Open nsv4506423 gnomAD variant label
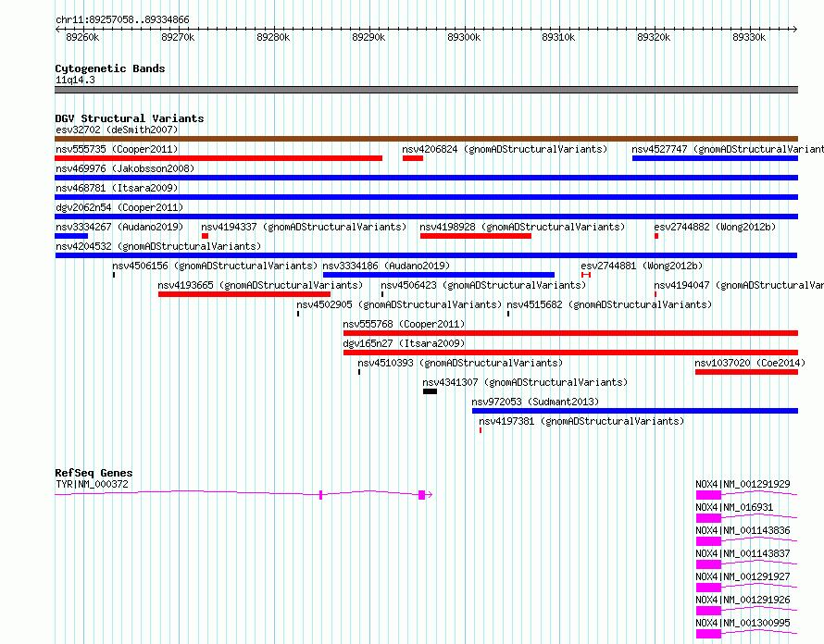The width and height of the screenshot is (824, 644). pyautogui.click(x=483, y=285)
